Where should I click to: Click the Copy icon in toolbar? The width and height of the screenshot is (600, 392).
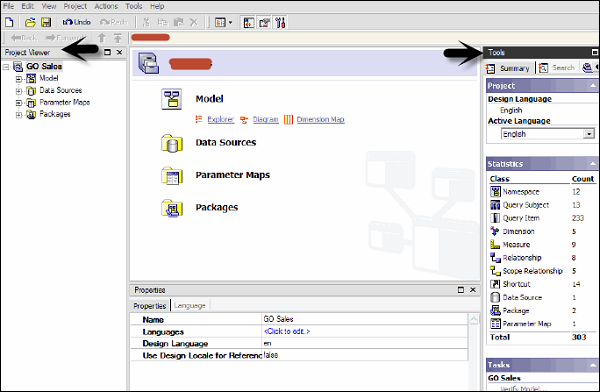coord(163,23)
